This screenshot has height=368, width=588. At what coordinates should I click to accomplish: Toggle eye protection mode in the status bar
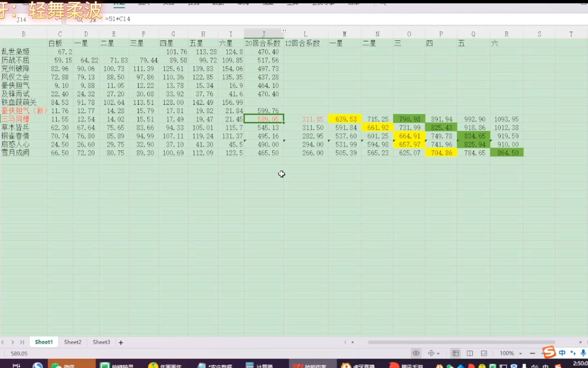[416, 353]
